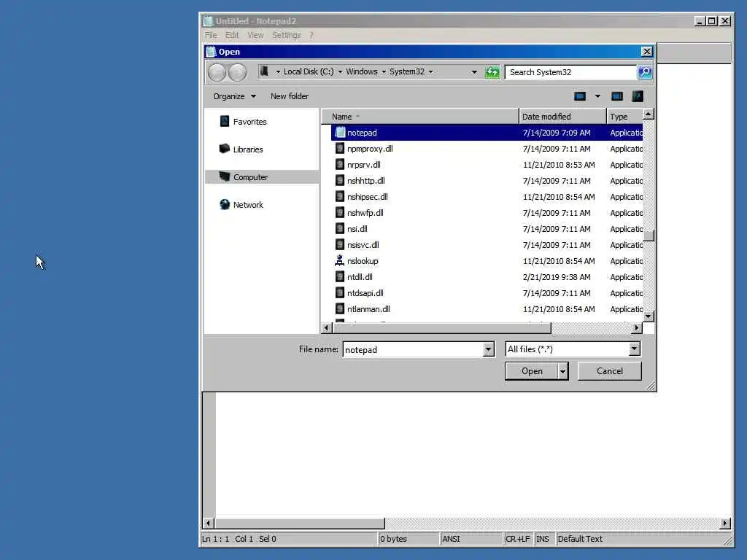Sort by the Name column header

(x=420, y=117)
